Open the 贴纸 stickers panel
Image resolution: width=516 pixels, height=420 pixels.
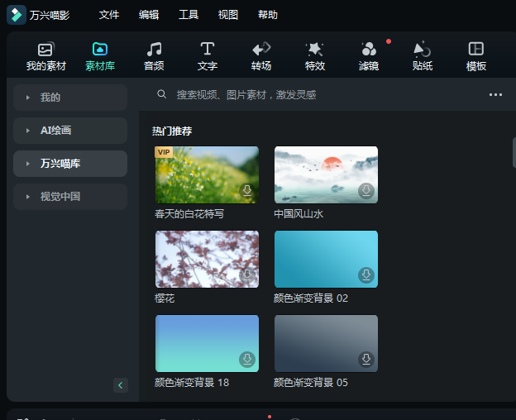point(423,56)
